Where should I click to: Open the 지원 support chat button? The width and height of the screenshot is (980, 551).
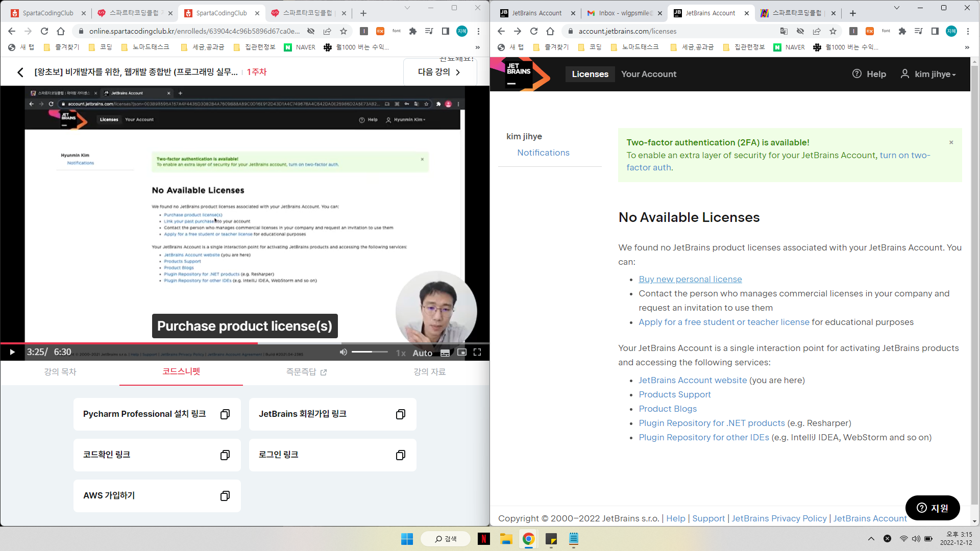coord(933,508)
